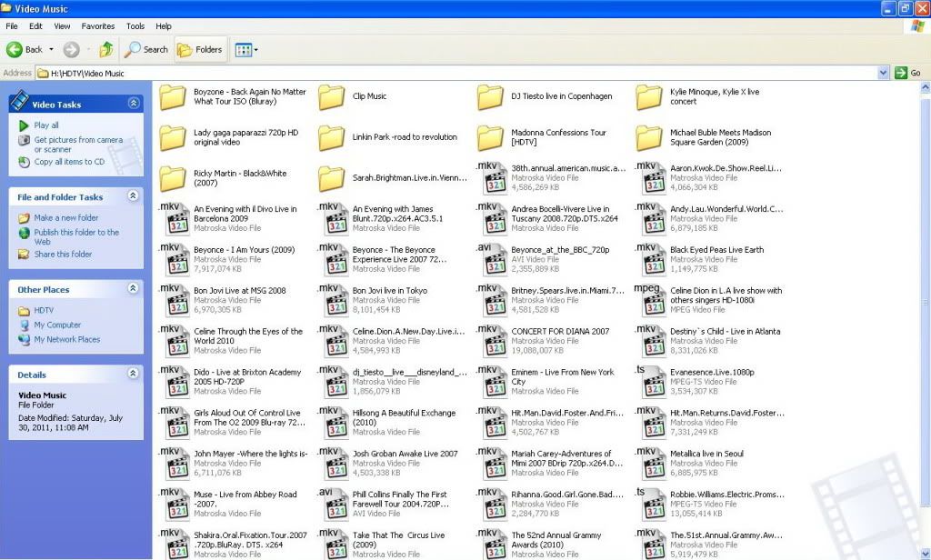This screenshot has width=931, height=560.
Task: Select the Beyonce I Am Yours file icon
Action: pos(174,259)
